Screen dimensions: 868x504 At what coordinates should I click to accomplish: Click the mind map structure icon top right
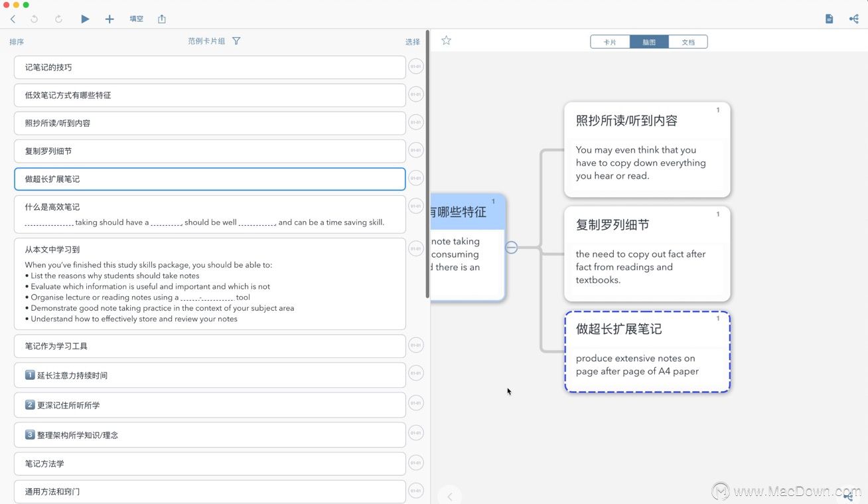853,19
